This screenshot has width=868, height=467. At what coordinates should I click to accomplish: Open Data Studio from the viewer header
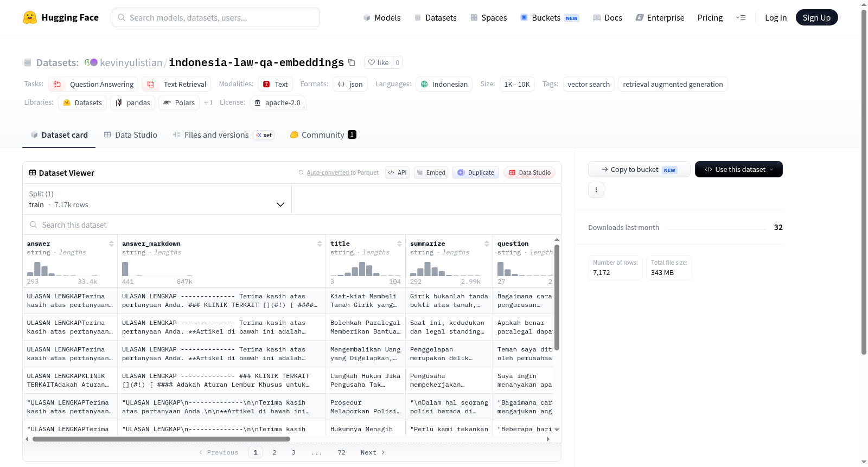(529, 172)
